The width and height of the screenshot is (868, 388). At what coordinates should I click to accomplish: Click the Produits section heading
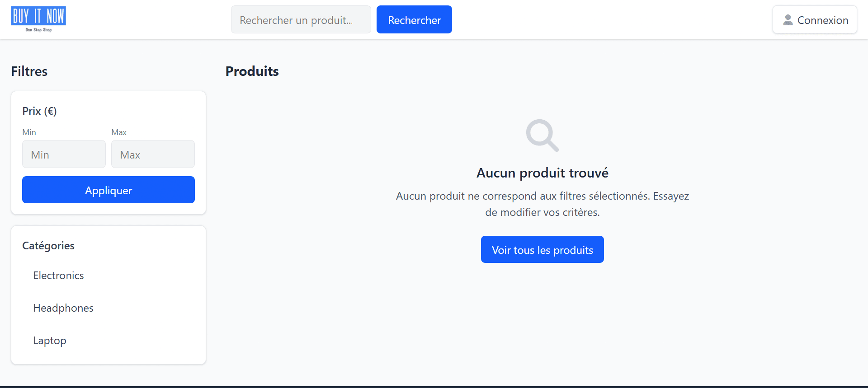(x=252, y=71)
